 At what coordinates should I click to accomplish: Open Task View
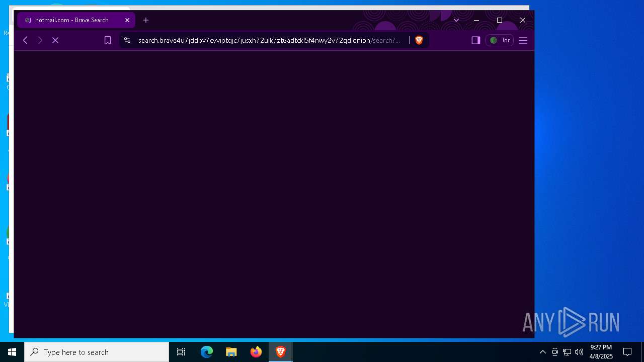[181, 352]
